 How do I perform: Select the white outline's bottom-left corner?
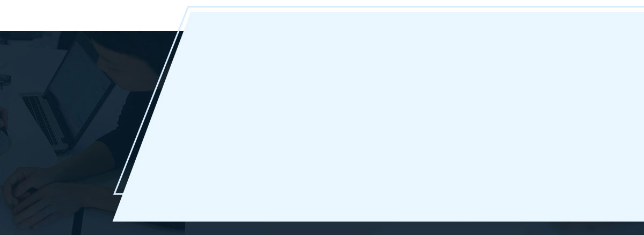click(x=116, y=193)
